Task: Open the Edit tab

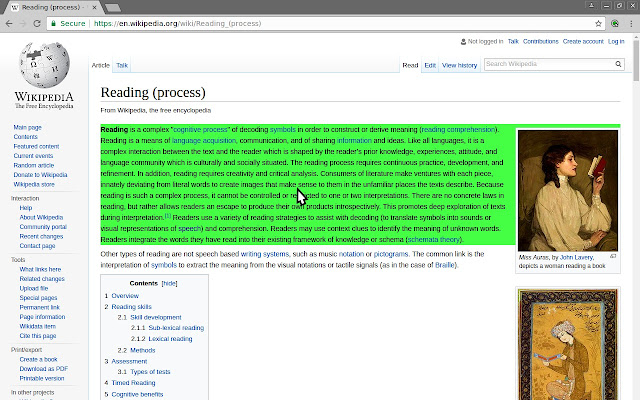Action: pos(430,65)
